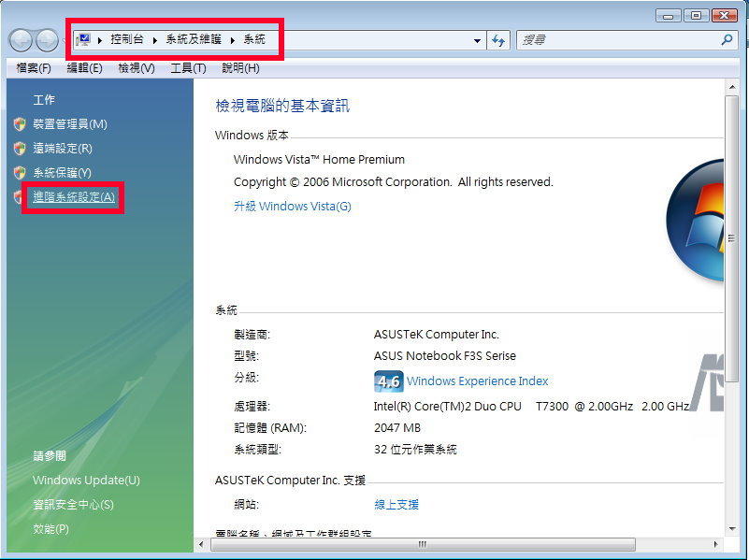Select 控制台 in the address breadcrumb
749x560 pixels.
point(126,39)
